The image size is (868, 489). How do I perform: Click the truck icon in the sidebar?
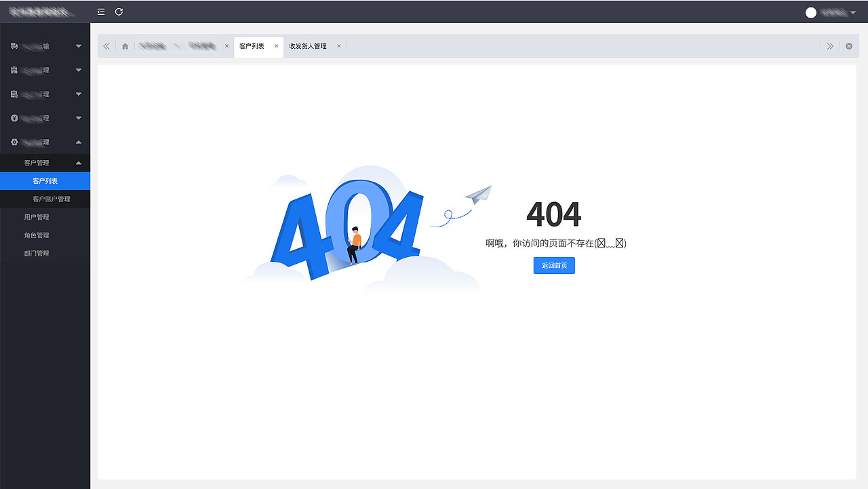click(x=14, y=45)
